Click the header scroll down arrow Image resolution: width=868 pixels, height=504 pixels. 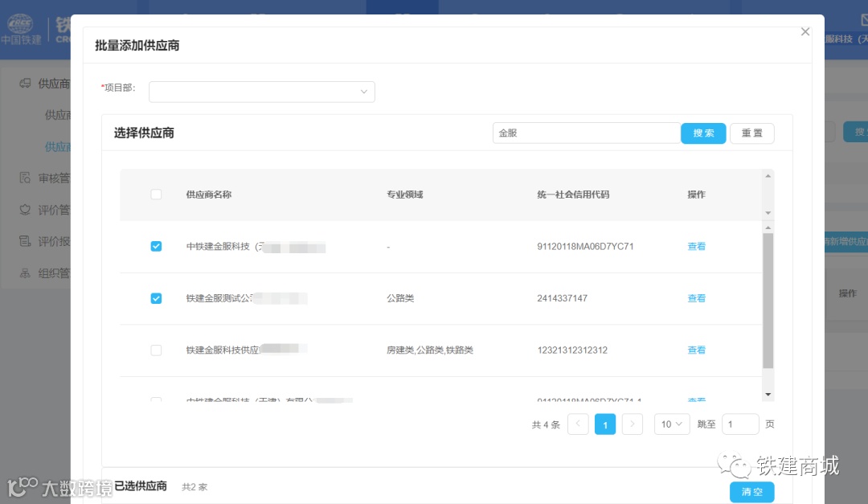[x=768, y=213]
